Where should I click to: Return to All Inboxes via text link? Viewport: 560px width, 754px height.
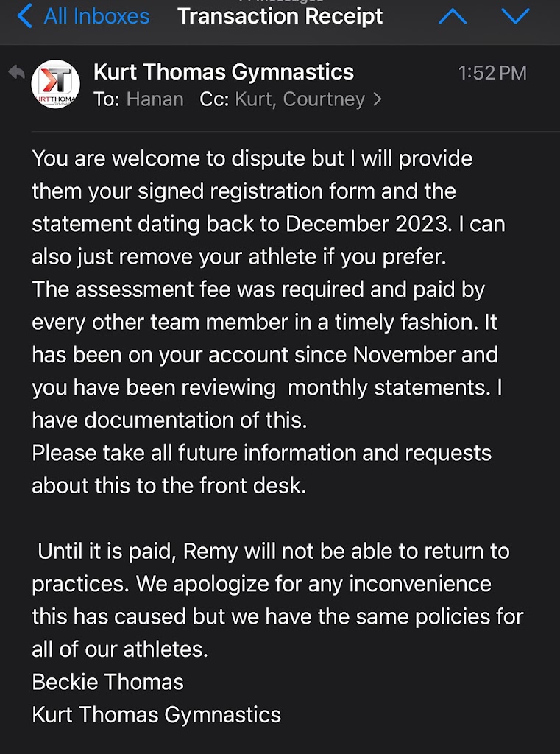pos(96,16)
